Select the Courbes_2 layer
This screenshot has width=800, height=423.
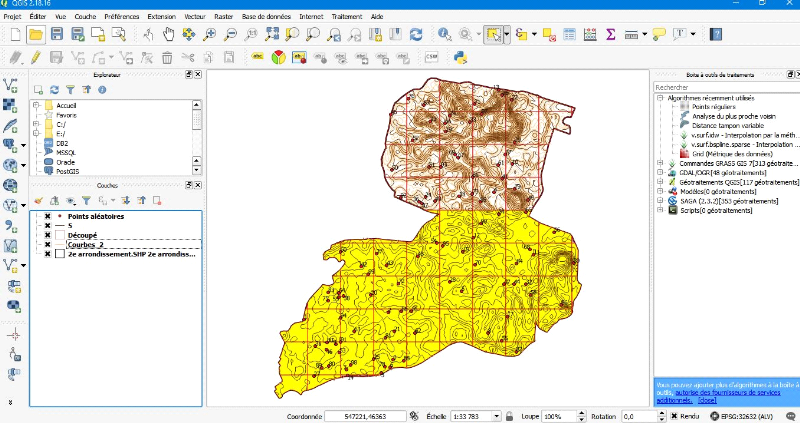(85, 245)
